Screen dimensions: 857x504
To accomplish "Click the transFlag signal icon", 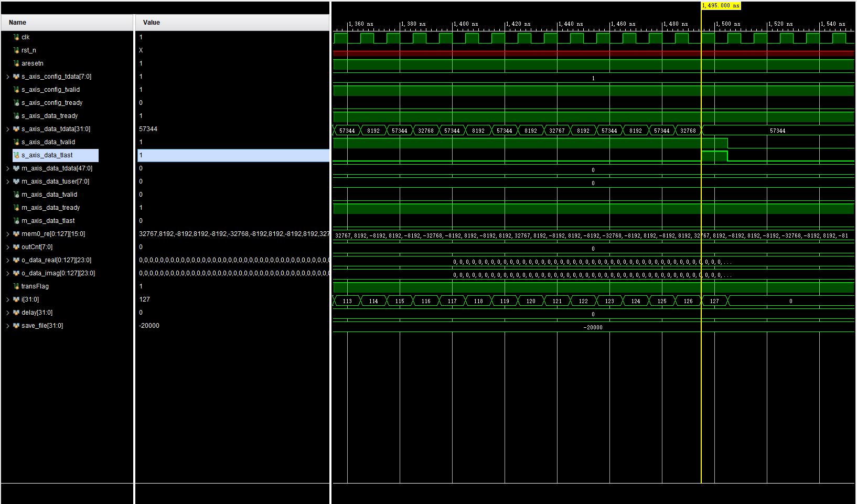I will 16,286.
